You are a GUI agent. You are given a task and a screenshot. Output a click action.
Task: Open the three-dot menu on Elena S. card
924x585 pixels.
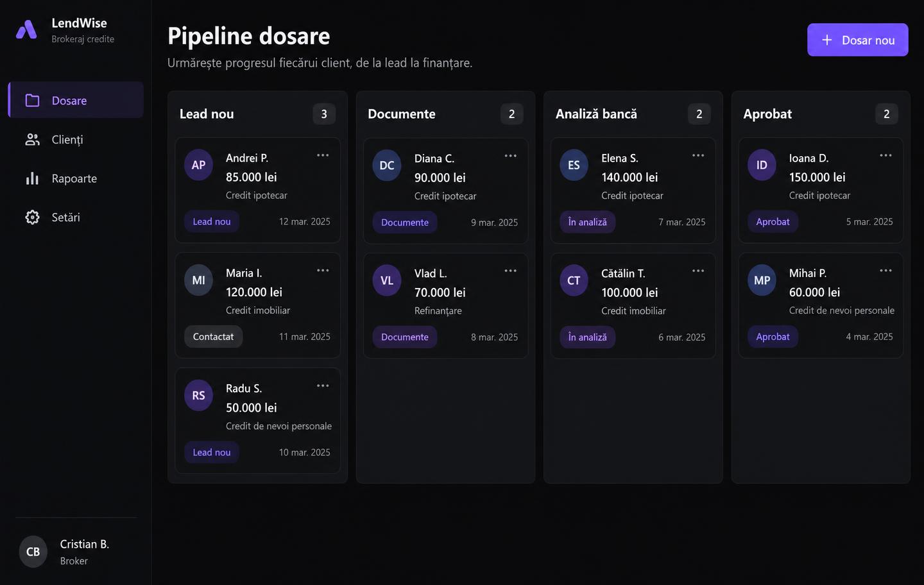pyautogui.click(x=698, y=155)
